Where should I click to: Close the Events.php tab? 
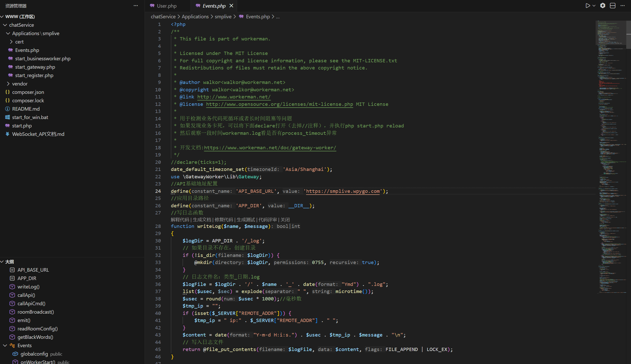pos(231,6)
